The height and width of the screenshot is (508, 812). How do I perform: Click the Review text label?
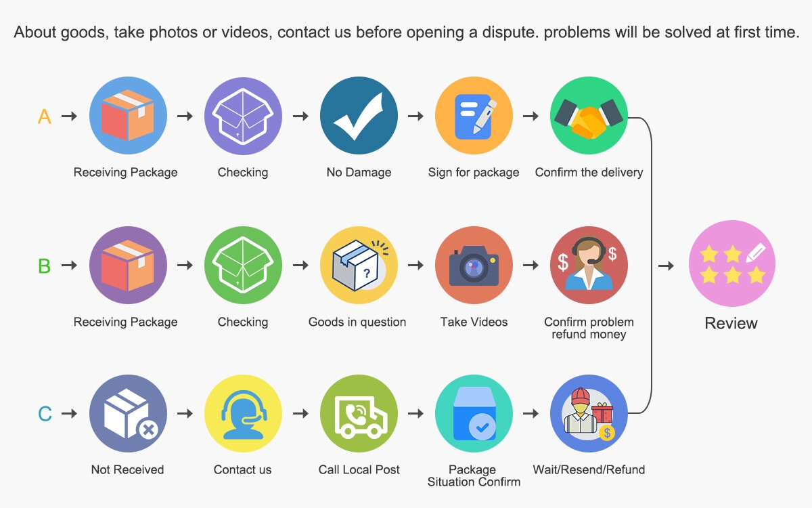(731, 323)
